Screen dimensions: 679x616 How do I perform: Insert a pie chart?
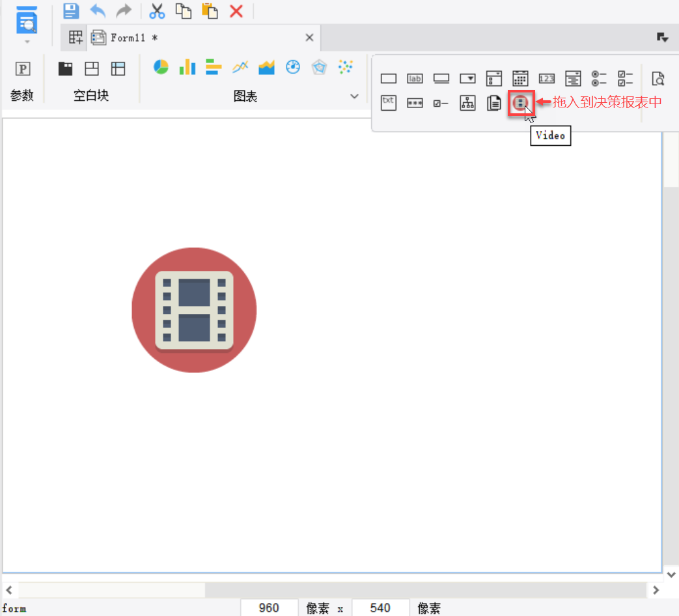click(x=161, y=67)
